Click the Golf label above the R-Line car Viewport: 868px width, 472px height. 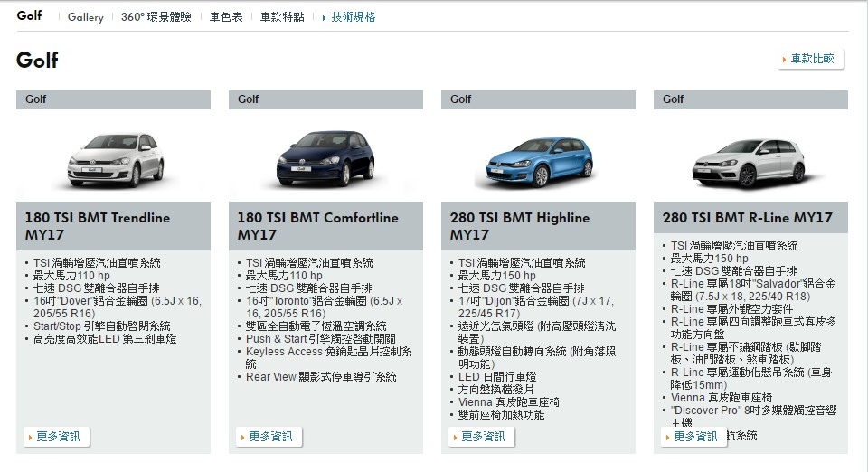point(673,99)
